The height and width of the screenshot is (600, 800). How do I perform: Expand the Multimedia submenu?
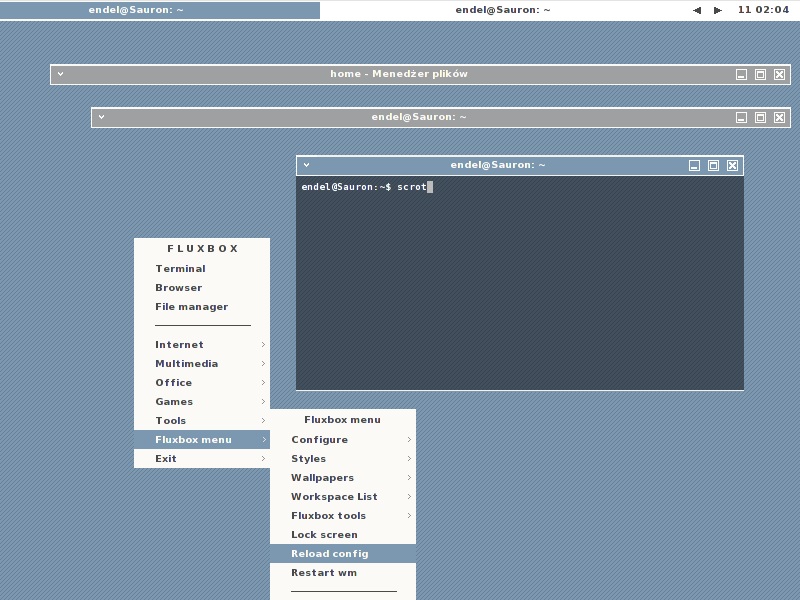pos(202,364)
